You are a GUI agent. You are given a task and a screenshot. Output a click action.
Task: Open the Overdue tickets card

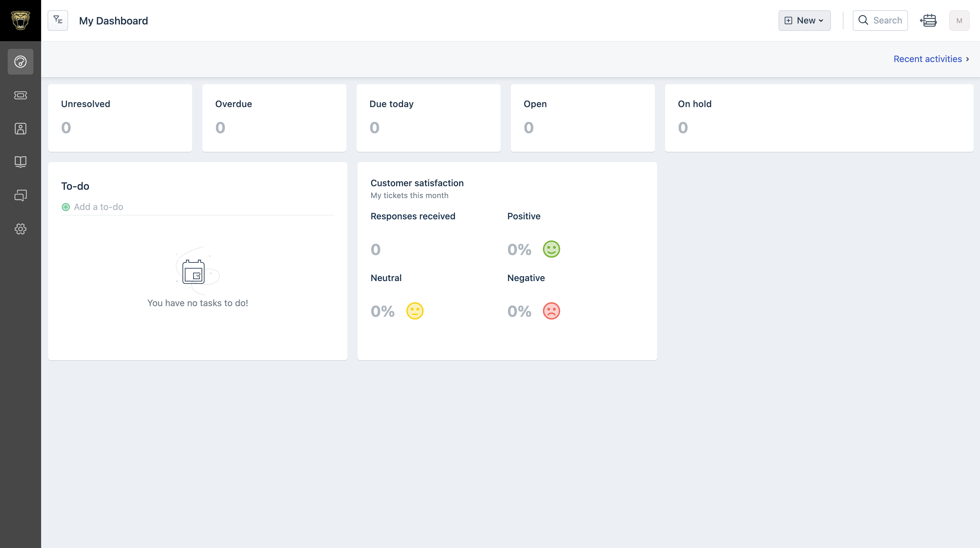[274, 118]
